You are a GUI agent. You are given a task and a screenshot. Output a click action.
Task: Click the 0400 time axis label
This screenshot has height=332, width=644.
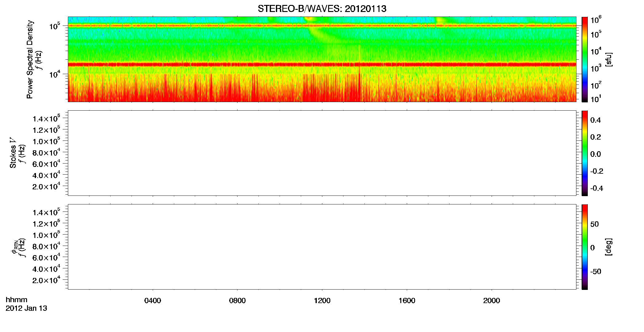pos(153,301)
